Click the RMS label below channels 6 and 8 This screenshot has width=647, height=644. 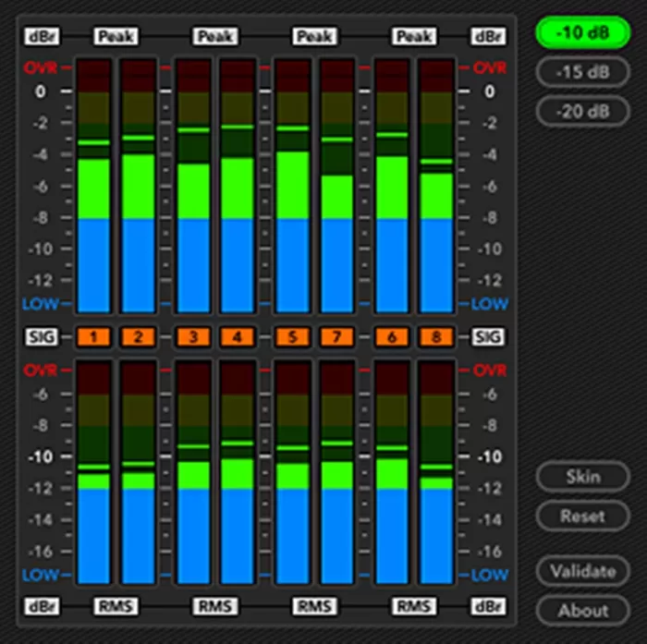[x=414, y=606]
